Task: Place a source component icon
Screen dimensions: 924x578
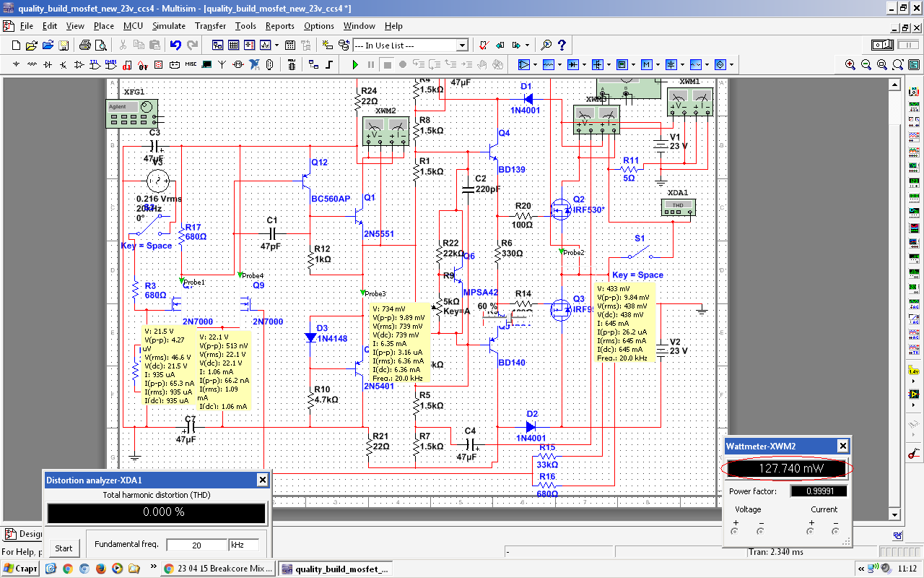Action: pos(16,64)
